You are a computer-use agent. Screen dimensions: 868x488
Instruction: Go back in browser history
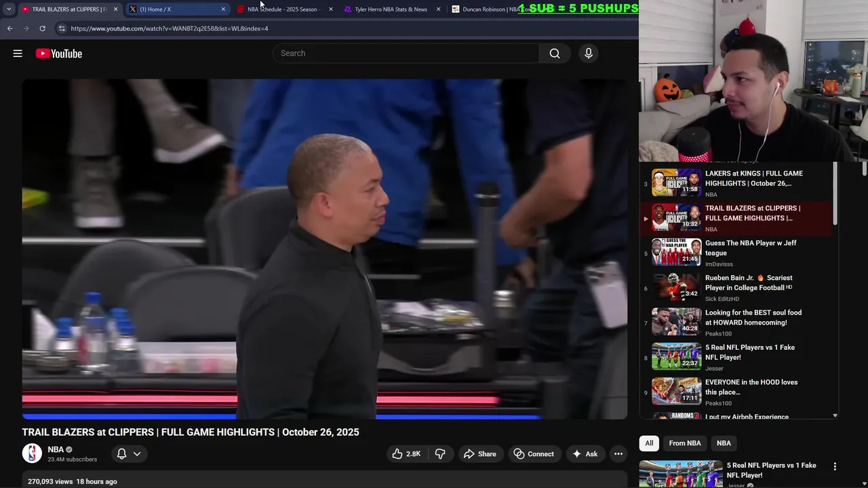[9, 28]
